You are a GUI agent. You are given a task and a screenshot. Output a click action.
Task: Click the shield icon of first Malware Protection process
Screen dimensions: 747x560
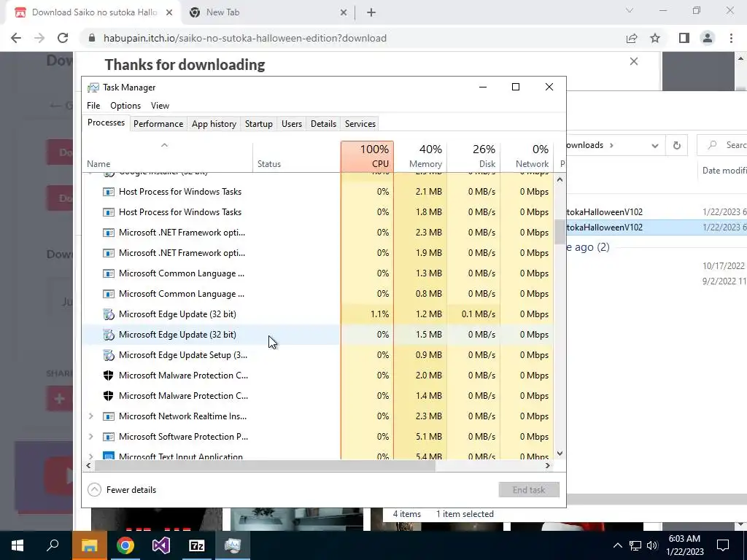point(109,376)
